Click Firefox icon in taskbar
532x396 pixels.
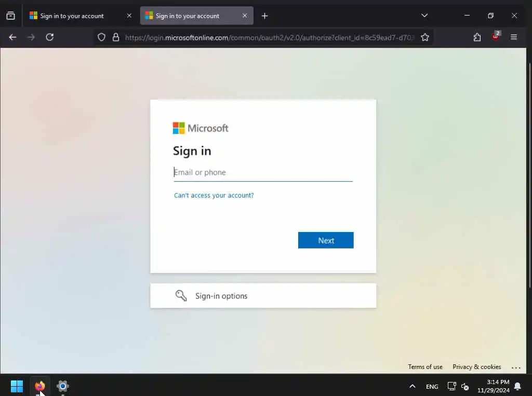[40, 386]
